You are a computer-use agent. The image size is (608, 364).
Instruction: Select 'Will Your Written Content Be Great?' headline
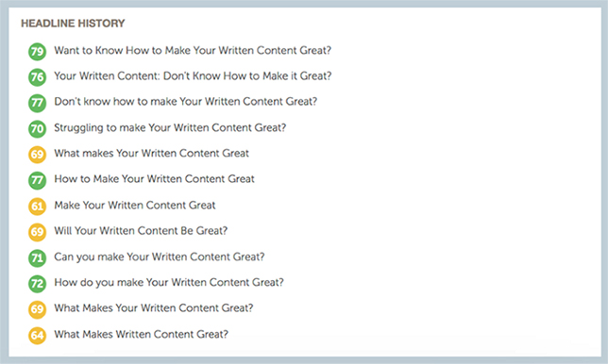click(x=141, y=231)
